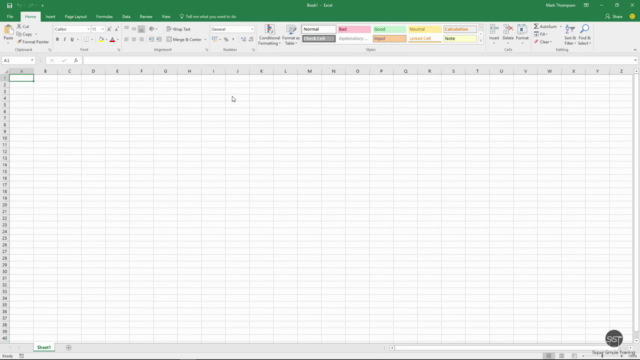Click the Name Box showing A1
This screenshot has height=360, width=640.
click(18, 60)
